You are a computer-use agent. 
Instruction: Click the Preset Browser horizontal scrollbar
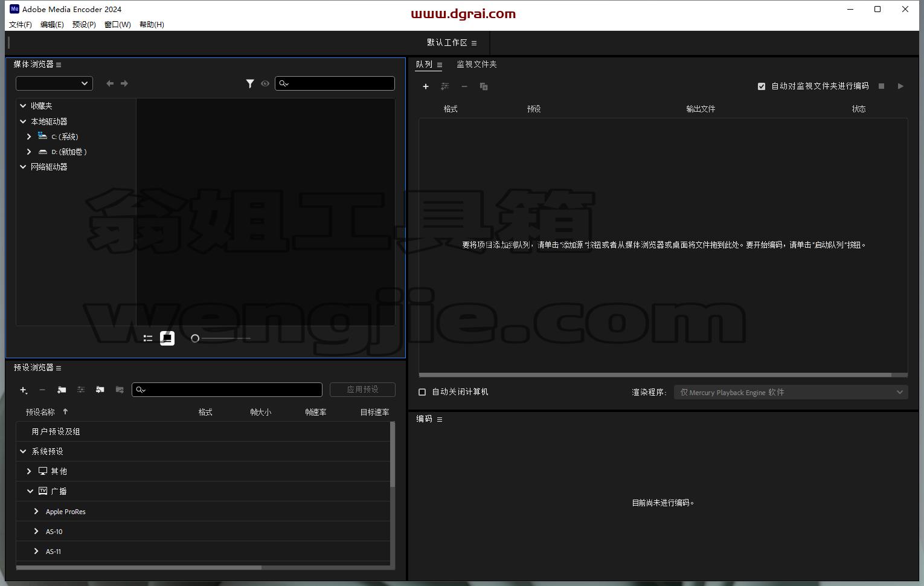point(139,567)
